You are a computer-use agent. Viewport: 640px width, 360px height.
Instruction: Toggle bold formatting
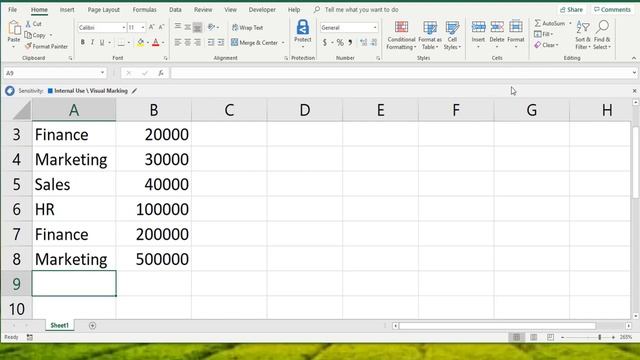point(82,42)
